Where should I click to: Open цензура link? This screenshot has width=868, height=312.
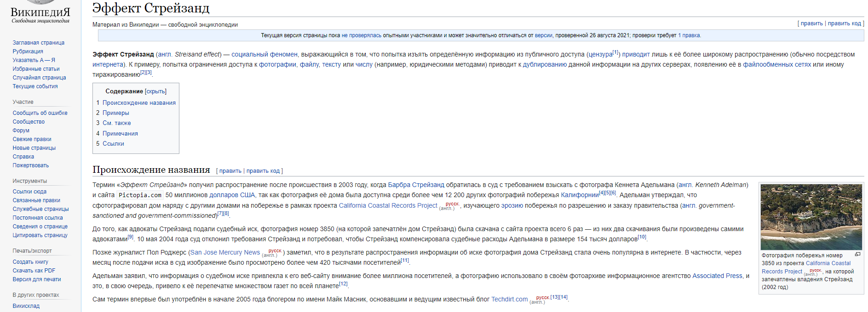click(x=601, y=55)
